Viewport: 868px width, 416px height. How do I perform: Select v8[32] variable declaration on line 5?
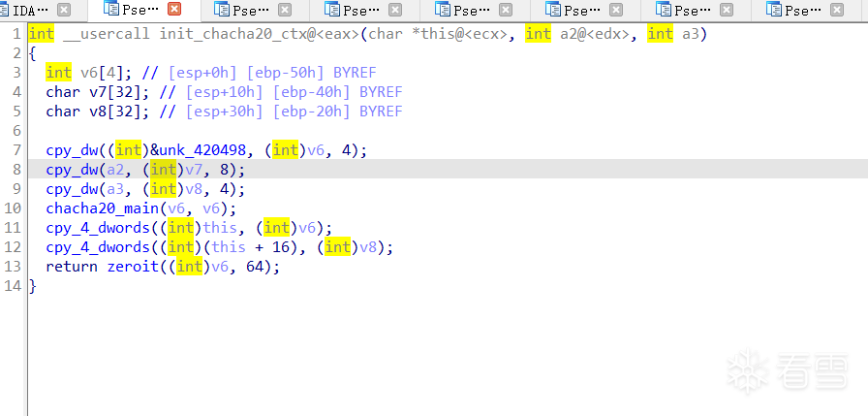point(115,112)
